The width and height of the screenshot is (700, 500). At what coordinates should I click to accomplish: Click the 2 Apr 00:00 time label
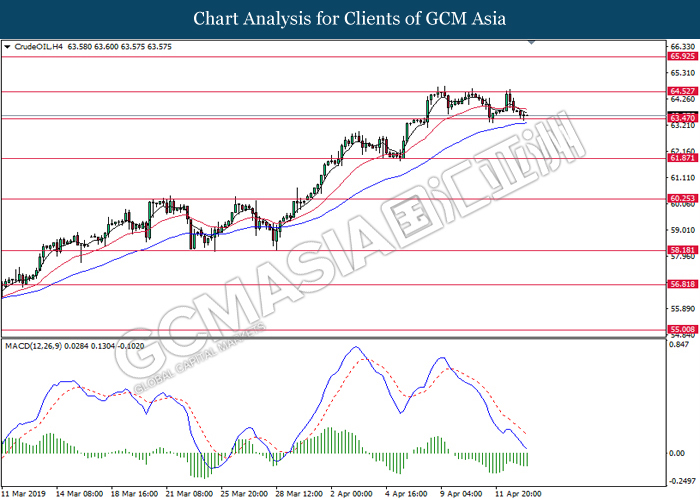351,494
